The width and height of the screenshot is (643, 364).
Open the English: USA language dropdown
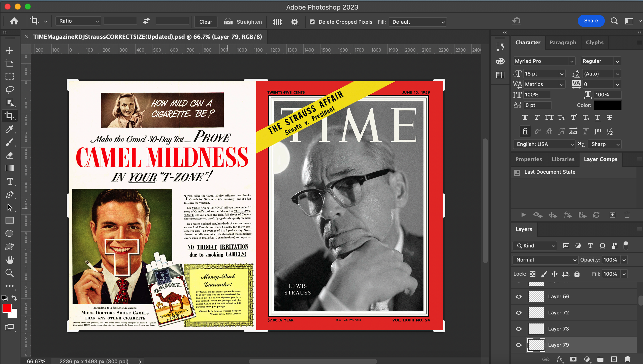tap(544, 144)
